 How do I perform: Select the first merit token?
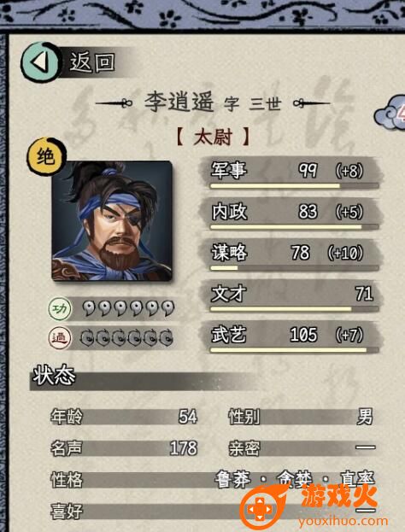click(89, 308)
